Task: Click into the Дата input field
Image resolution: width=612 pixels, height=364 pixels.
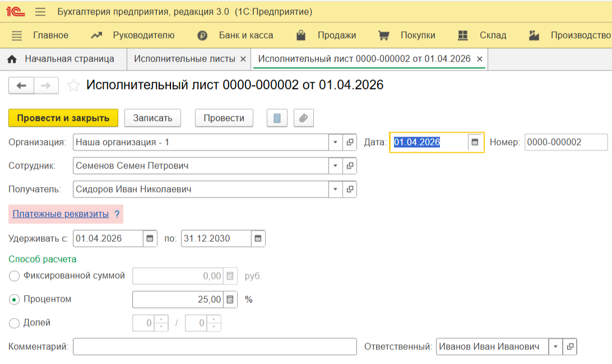Action: (x=429, y=142)
